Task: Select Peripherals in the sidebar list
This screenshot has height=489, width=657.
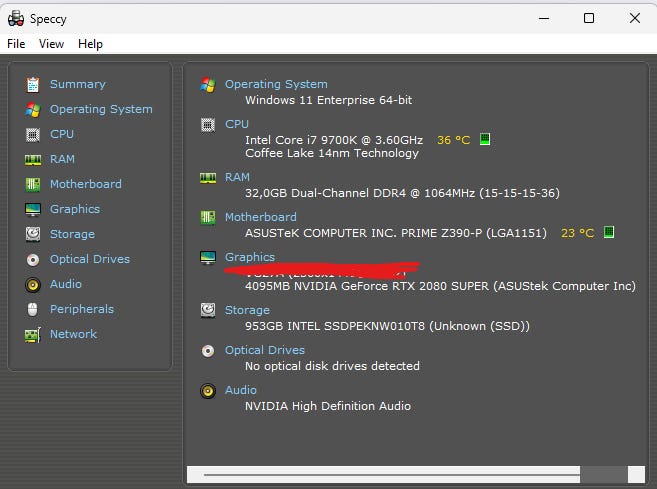Action: point(82,309)
